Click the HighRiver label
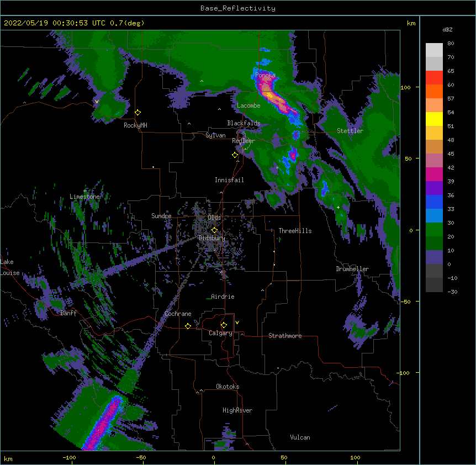 click(237, 410)
